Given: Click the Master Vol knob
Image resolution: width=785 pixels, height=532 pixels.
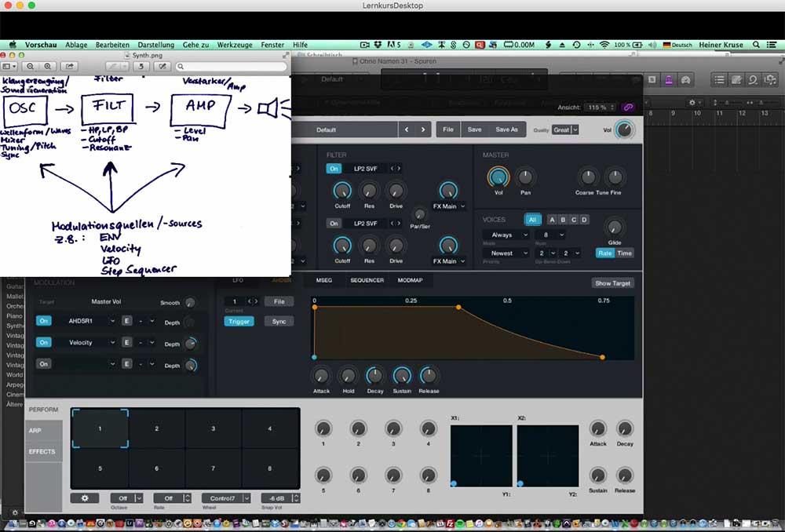Looking at the screenshot, I should tap(497, 177).
